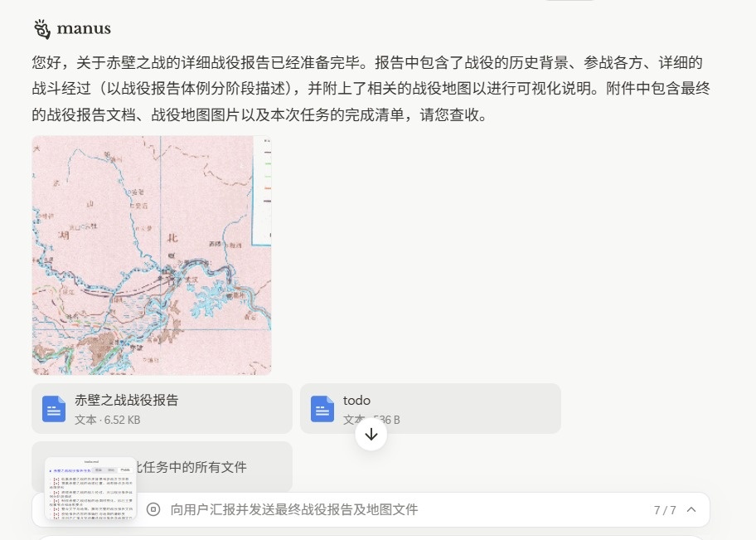Collapse the task status panel with the up chevron
756x540 pixels.
(x=691, y=508)
